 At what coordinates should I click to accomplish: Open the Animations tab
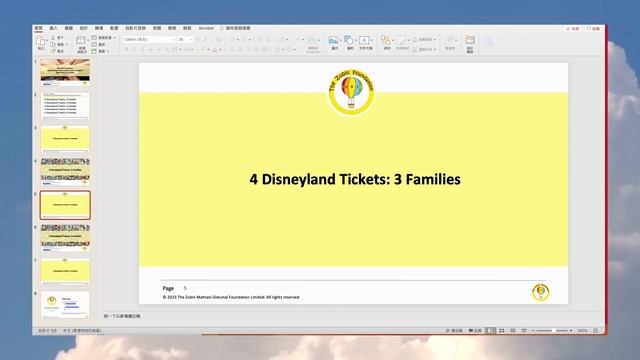114,28
